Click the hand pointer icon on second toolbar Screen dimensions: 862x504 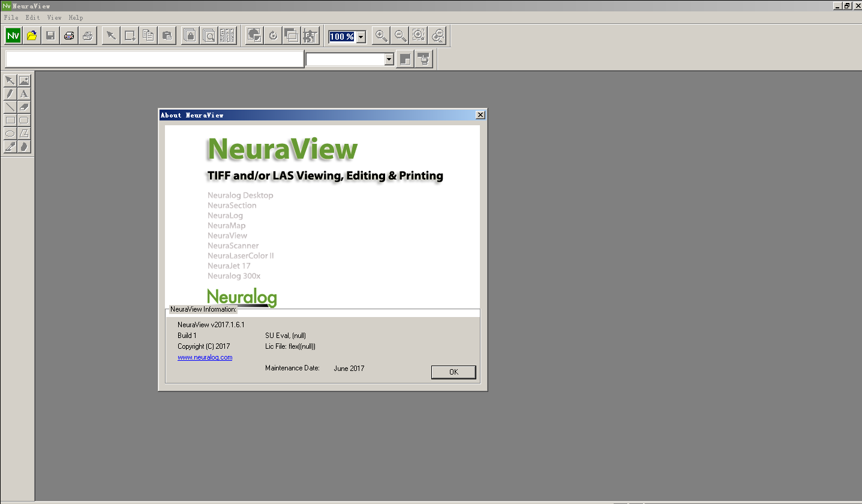click(424, 59)
